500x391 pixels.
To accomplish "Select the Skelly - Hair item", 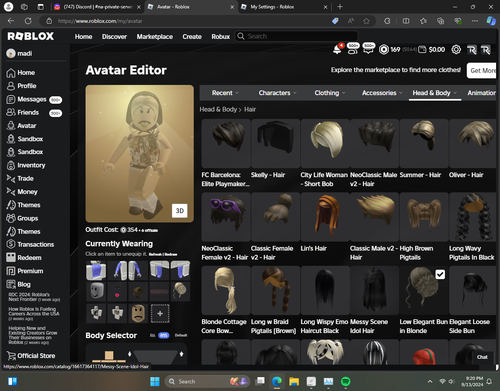I will coord(275,149).
